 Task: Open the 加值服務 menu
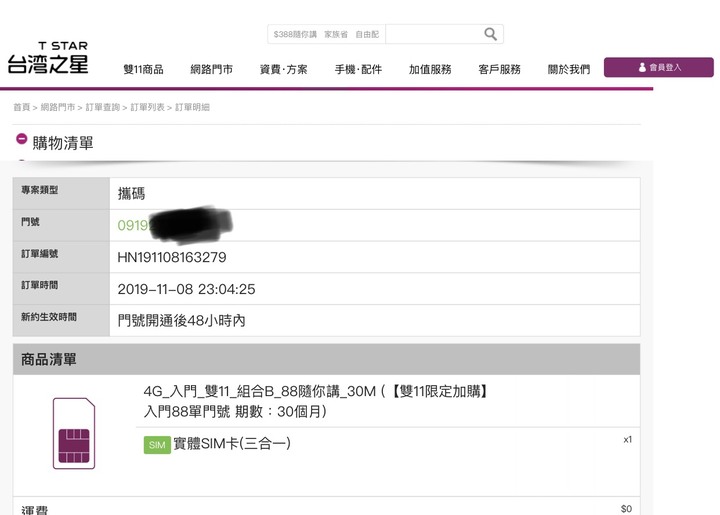(430, 69)
